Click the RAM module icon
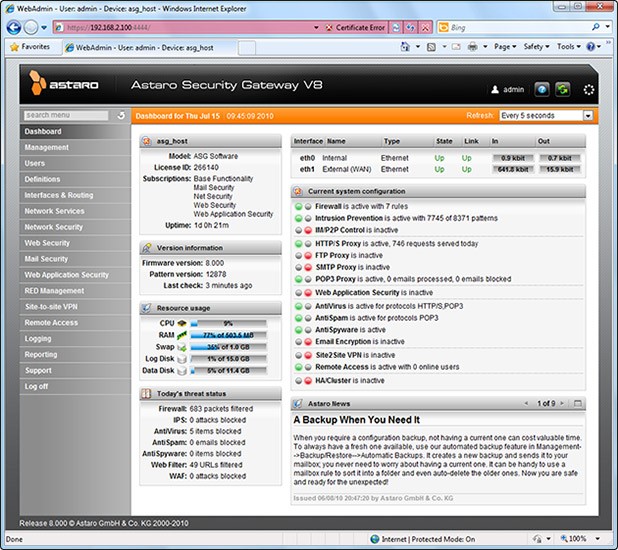The image size is (618, 550). 182,335
